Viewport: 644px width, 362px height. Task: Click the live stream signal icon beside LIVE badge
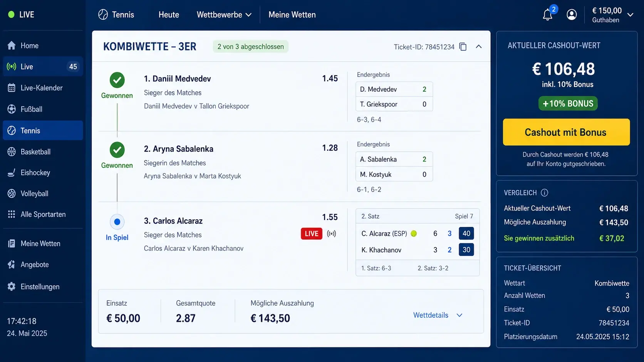[x=331, y=234]
